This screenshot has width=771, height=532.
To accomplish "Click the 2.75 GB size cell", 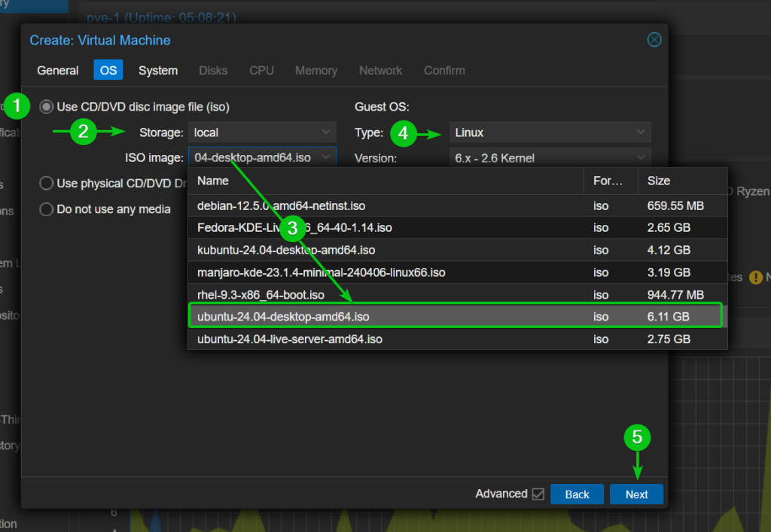I will (x=669, y=339).
